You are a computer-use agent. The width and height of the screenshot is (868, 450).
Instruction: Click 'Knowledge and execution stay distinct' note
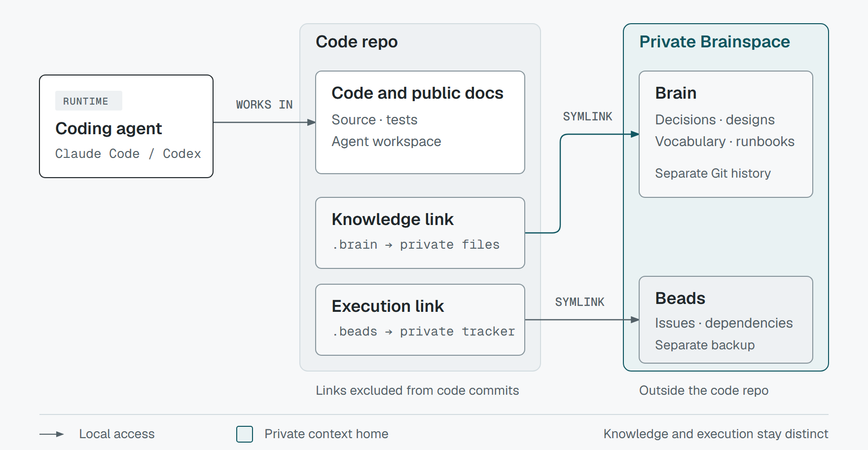[x=716, y=434]
